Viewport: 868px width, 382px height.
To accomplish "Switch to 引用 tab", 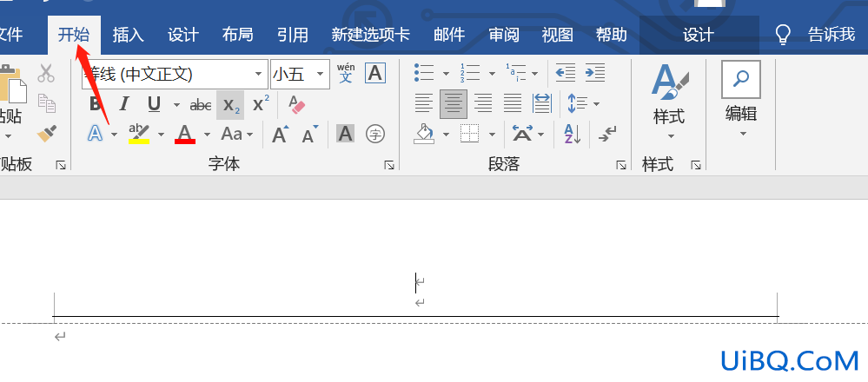I will tap(293, 35).
